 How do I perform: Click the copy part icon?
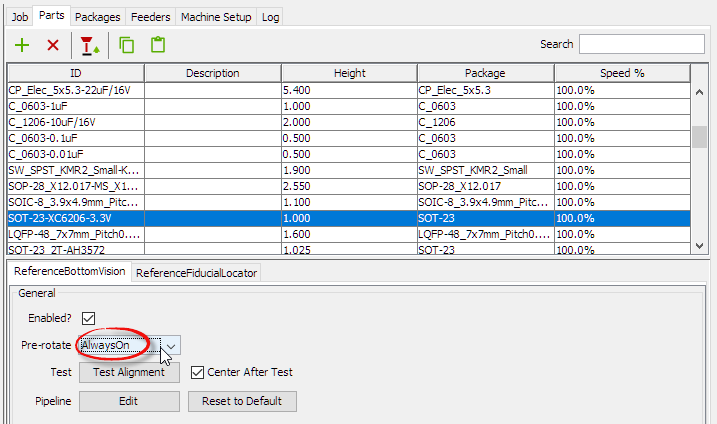127,45
